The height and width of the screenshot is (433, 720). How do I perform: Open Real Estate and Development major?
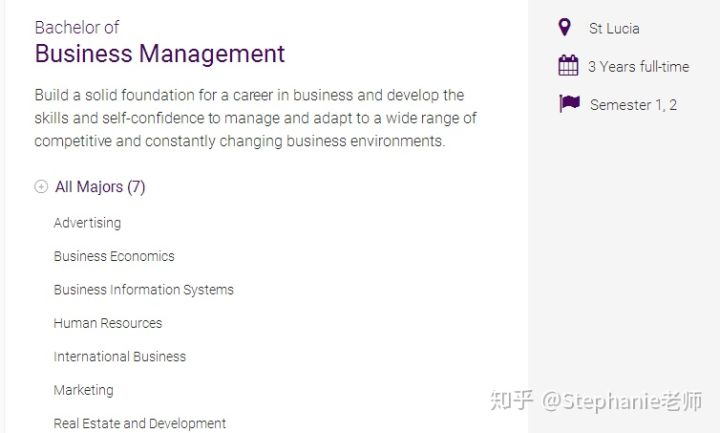click(140, 423)
